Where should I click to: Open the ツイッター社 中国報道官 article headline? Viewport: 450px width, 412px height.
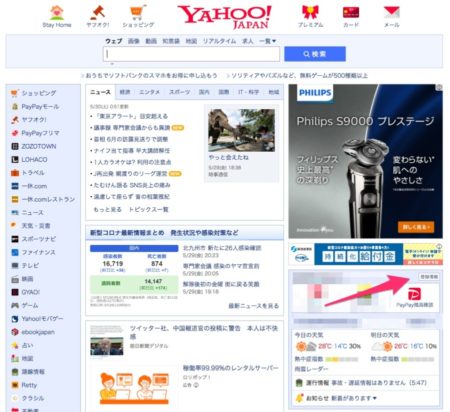[204, 332]
